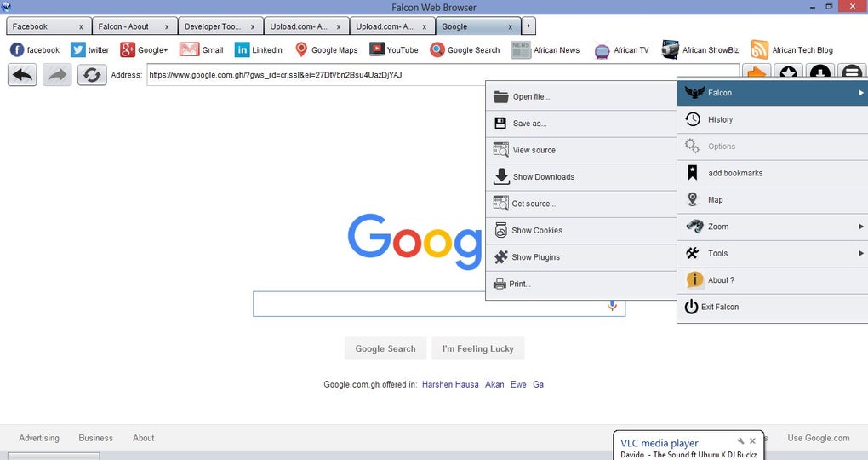Expand the Zoom submenu
The image size is (868, 460).
pyautogui.click(x=773, y=226)
